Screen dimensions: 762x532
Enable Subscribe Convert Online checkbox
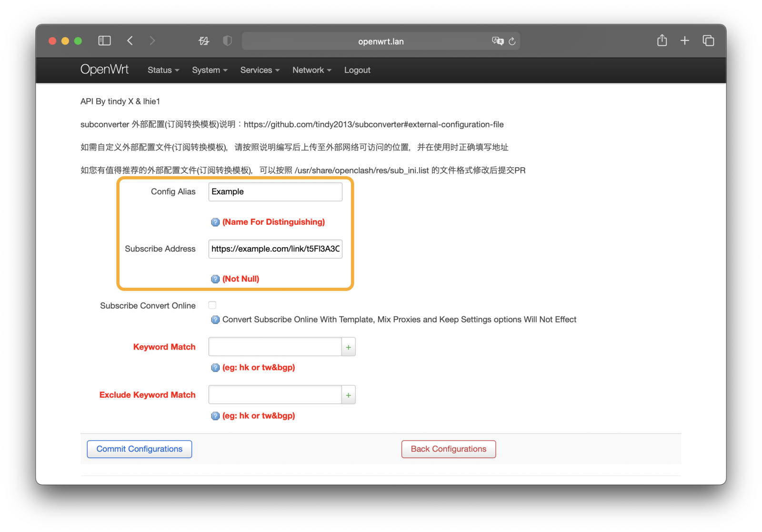pyautogui.click(x=212, y=305)
